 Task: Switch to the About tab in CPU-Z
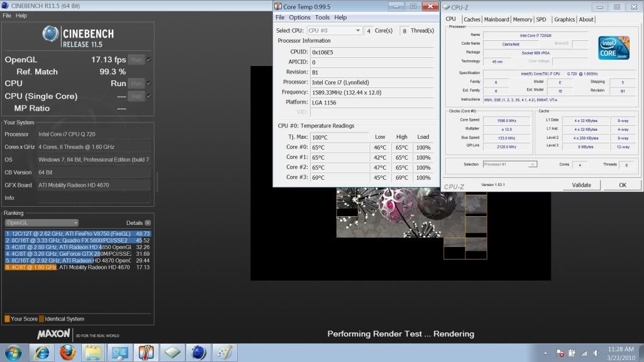[x=586, y=19]
